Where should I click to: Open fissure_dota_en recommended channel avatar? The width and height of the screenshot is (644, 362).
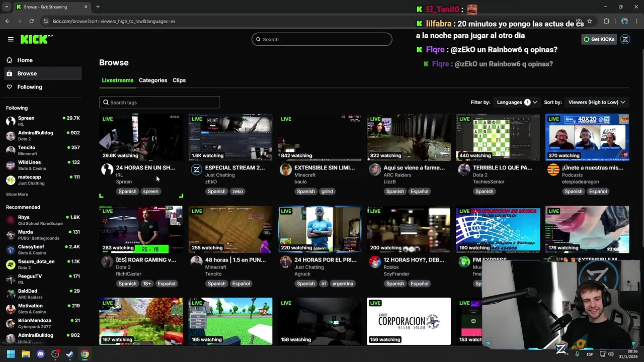tap(11, 264)
